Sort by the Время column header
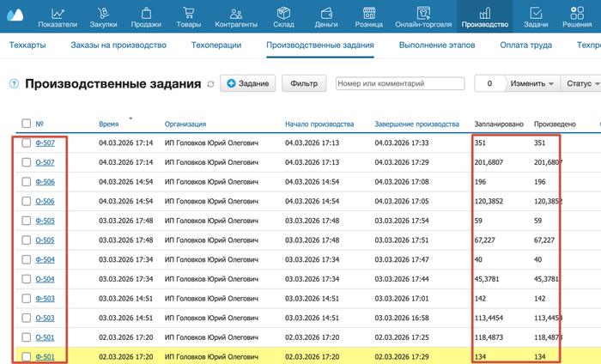This screenshot has width=601, height=364. coord(109,124)
